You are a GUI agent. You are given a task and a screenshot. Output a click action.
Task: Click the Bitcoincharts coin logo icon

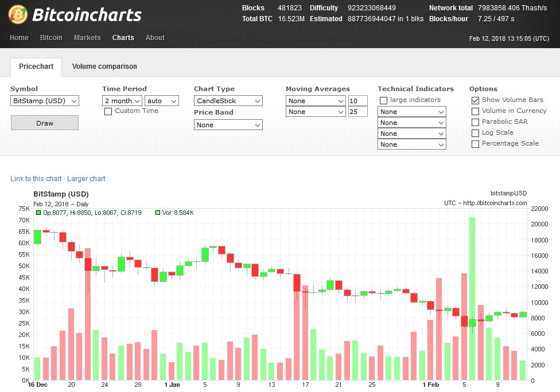click(18, 14)
